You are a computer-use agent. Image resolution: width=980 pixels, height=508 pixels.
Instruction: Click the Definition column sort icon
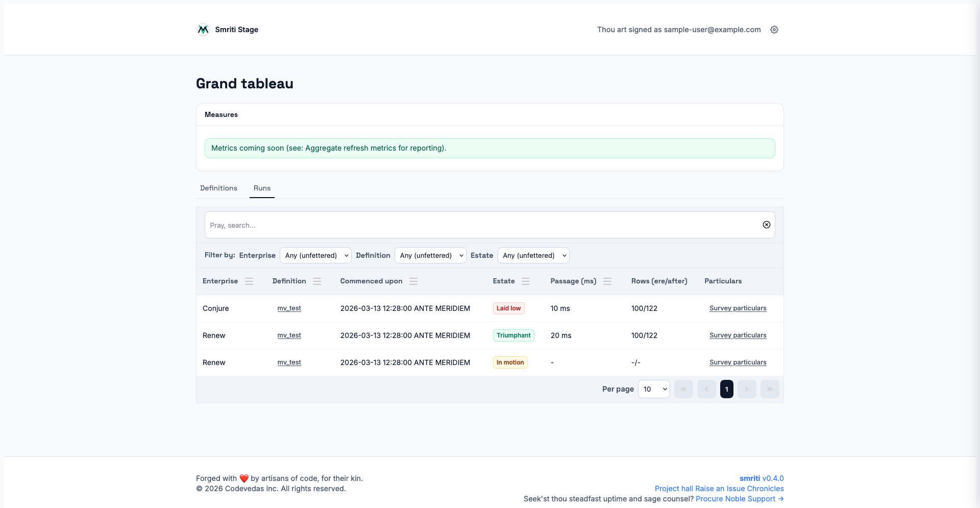coord(317,281)
